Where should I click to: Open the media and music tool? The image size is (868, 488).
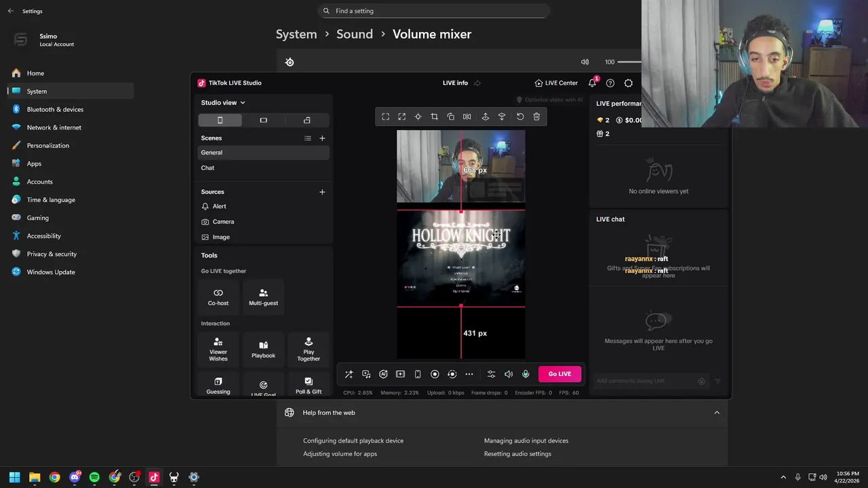366,374
